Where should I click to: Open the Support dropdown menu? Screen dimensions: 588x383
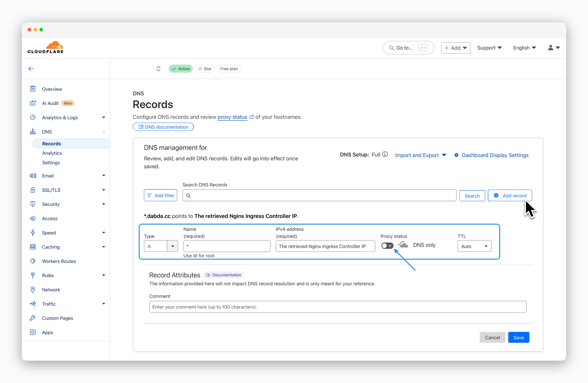pyautogui.click(x=489, y=48)
